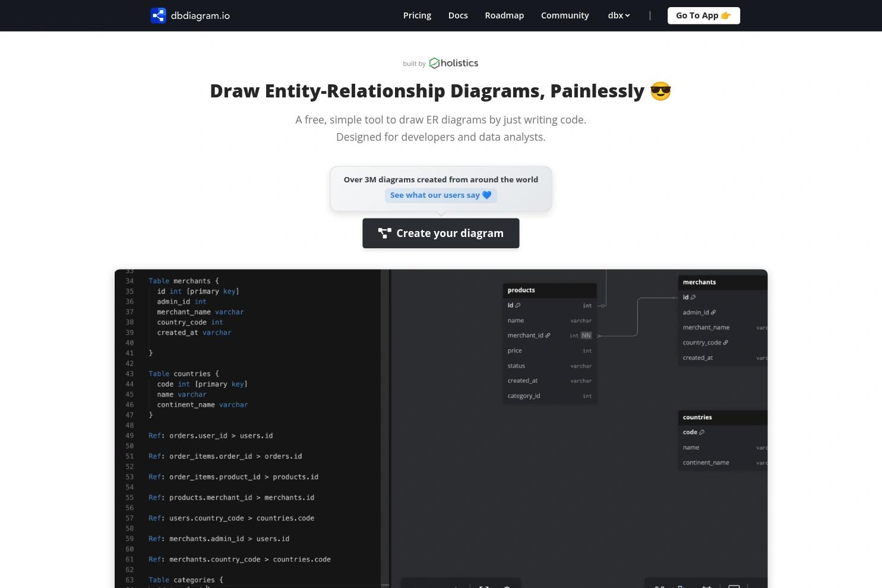Viewport: 882px width, 588px height.
Task: Click the products table header
Action: click(x=549, y=290)
